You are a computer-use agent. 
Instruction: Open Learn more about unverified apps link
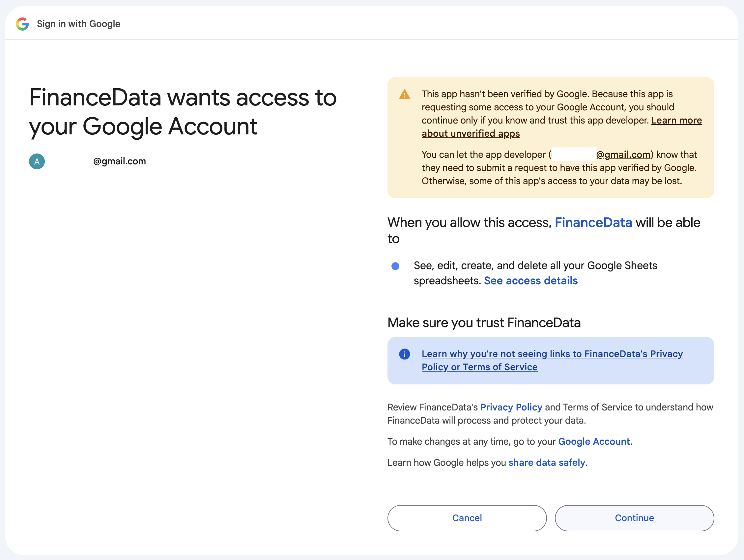562,127
